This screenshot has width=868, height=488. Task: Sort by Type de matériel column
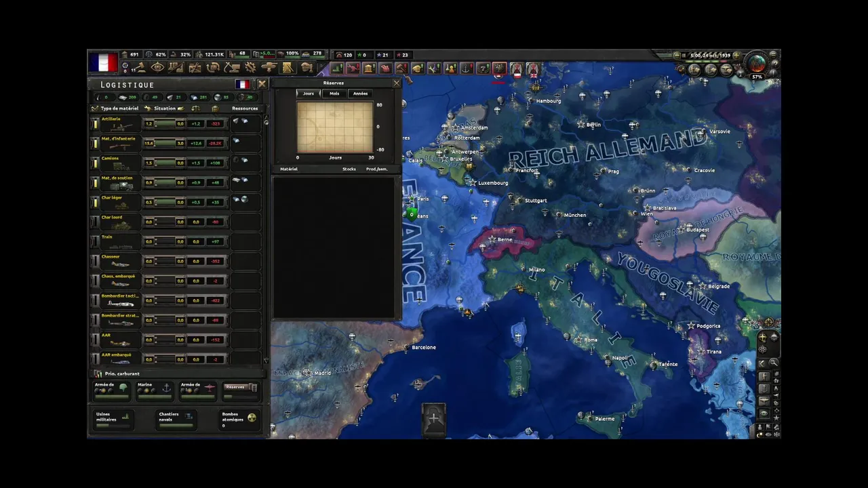(119, 108)
